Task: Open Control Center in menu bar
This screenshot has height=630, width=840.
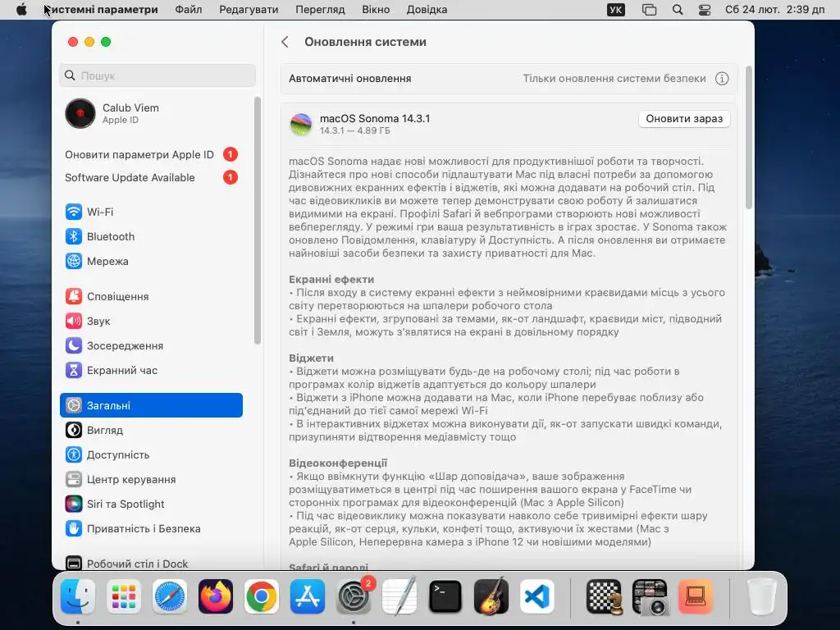Action: click(x=705, y=10)
